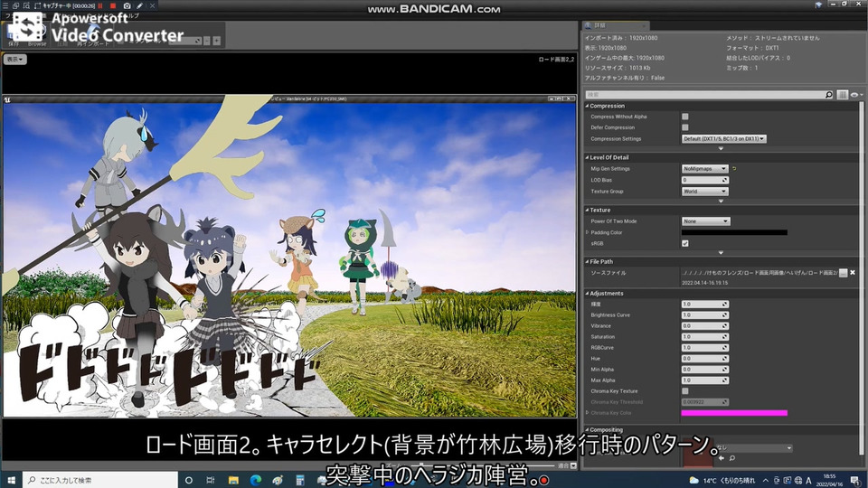Open calculator app on taskbar
The height and width of the screenshot is (488, 868).
[299, 480]
